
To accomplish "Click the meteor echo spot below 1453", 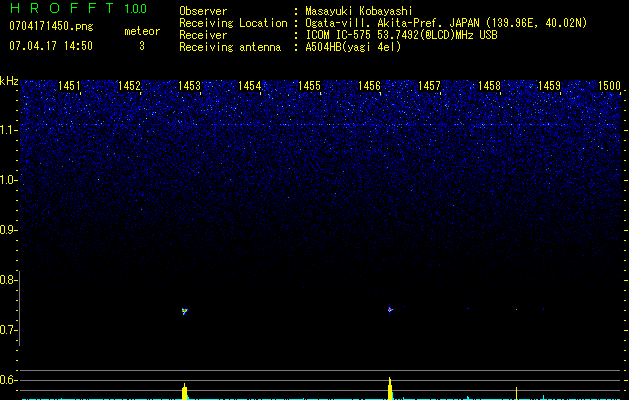I will coord(185,311).
